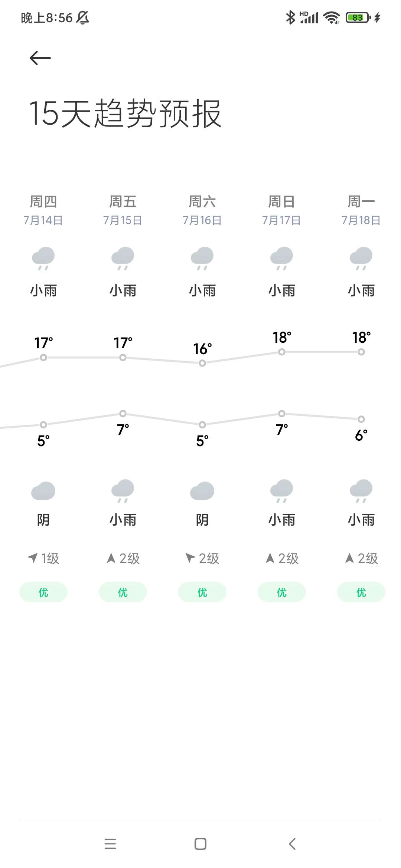Tap the 18° high temperature point for 周日
Screen dimensions: 401x868
tap(282, 352)
